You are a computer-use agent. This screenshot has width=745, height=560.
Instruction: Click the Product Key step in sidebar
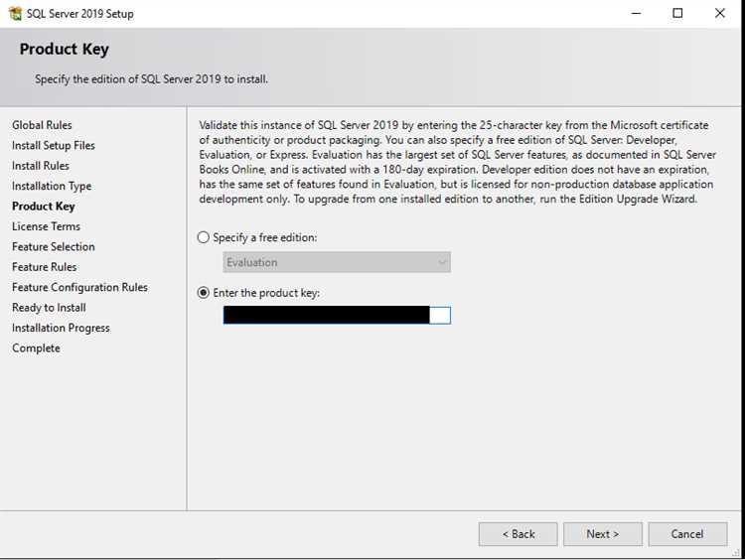pos(44,207)
